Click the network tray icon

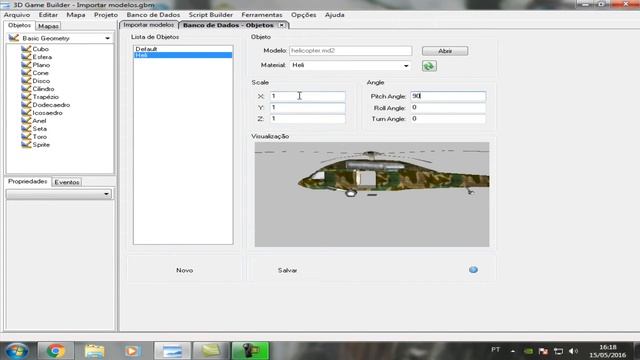click(558, 351)
